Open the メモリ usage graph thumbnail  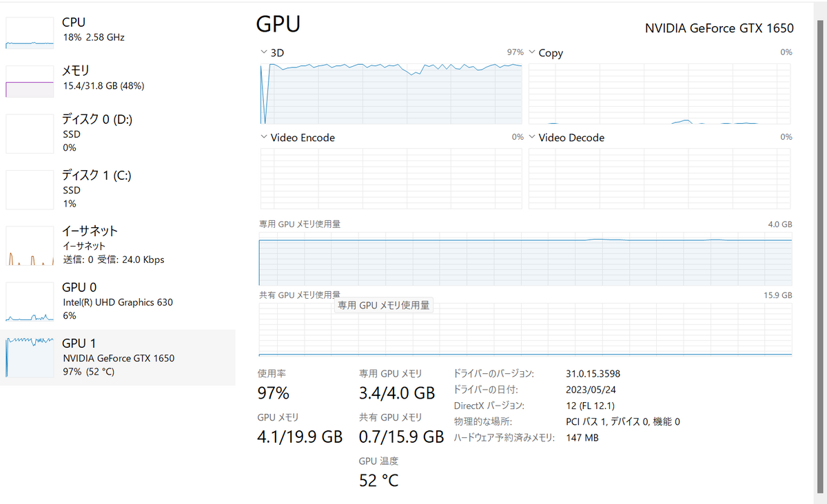pos(30,81)
